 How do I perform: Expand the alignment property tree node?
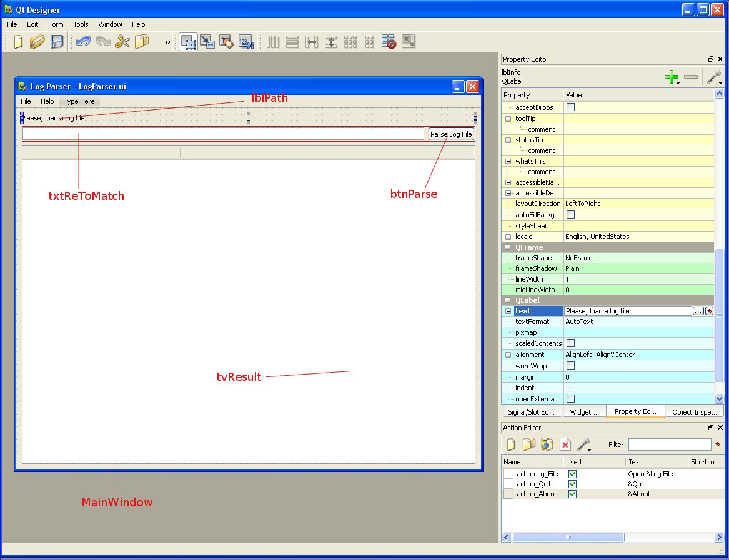tap(508, 355)
